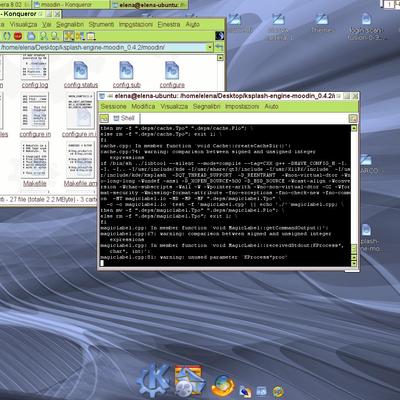The image size is (400, 400).
Task: Select the config.sub file icon
Action: pos(126,71)
